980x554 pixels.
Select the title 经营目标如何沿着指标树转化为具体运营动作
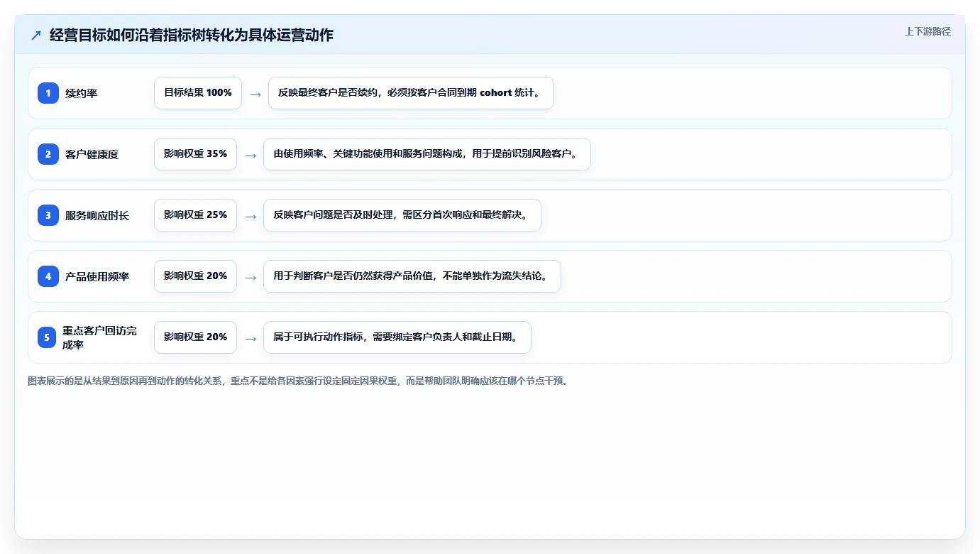click(192, 35)
